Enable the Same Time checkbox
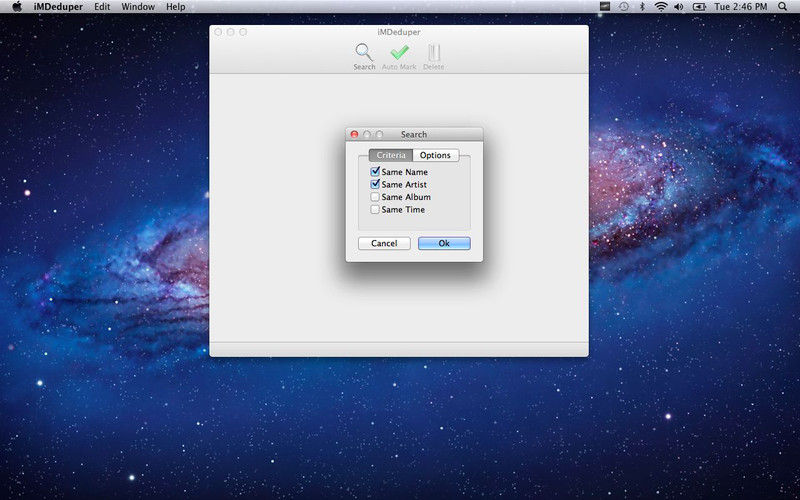Image resolution: width=800 pixels, height=500 pixels. click(375, 209)
